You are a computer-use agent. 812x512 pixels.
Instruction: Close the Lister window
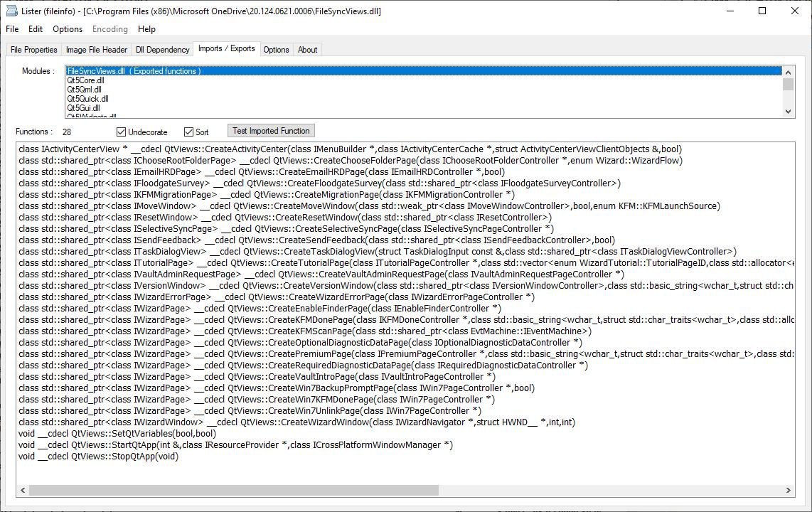795,11
